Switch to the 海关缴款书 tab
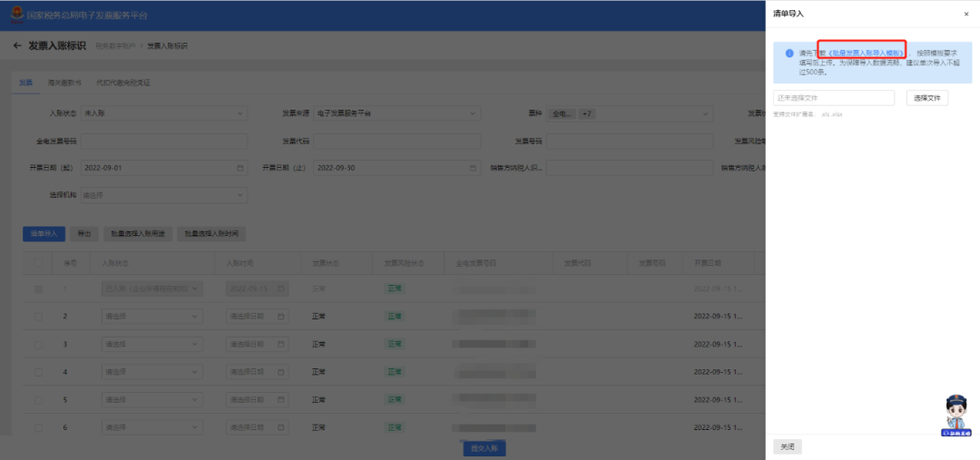The width and height of the screenshot is (980, 460). [x=64, y=83]
